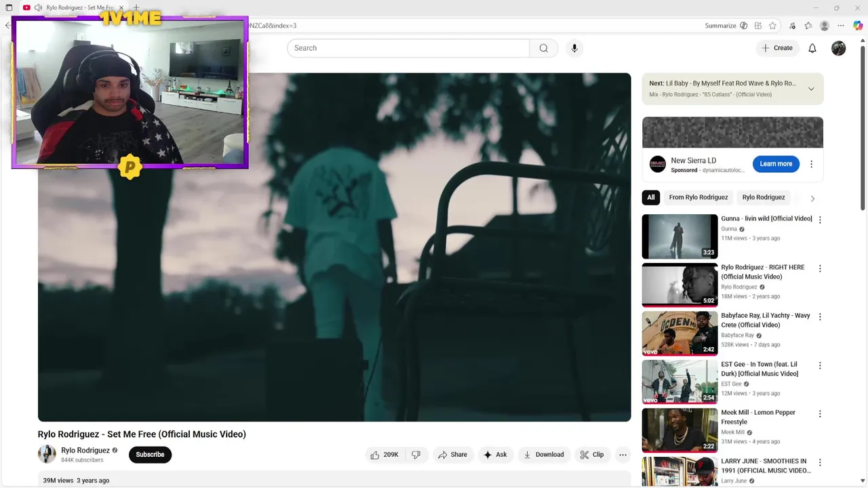This screenshot has height=488, width=868.
Task: Focus the YouTube search field
Action: coord(408,48)
